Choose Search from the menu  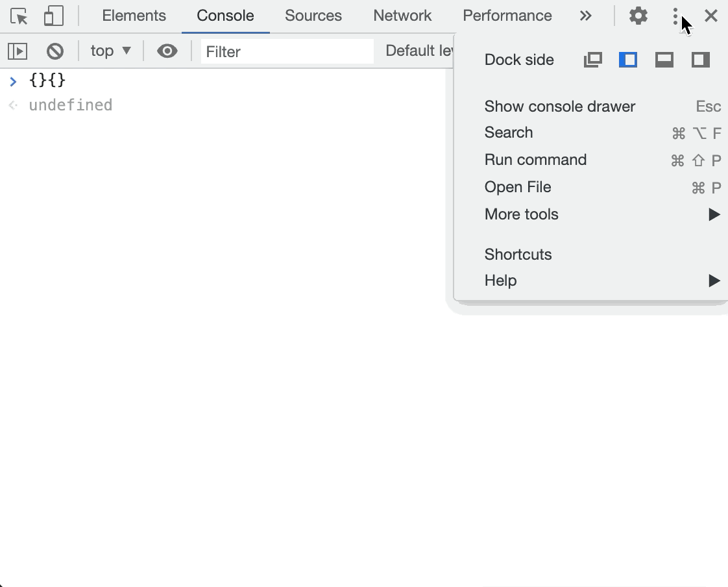[x=590, y=133]
